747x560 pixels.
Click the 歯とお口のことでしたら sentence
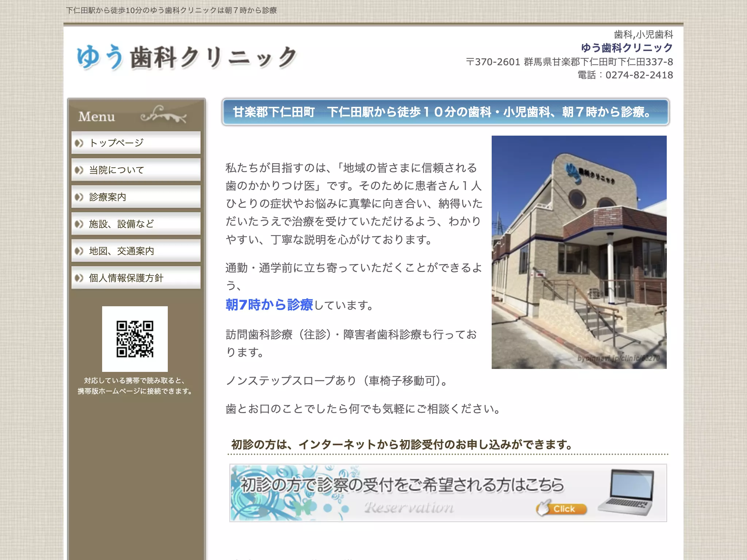363,409
